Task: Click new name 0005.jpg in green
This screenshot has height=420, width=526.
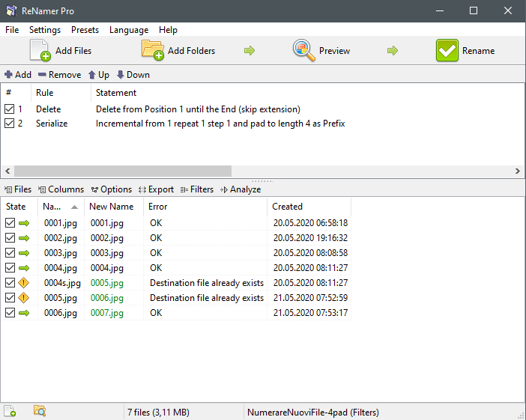Action: 107,283
